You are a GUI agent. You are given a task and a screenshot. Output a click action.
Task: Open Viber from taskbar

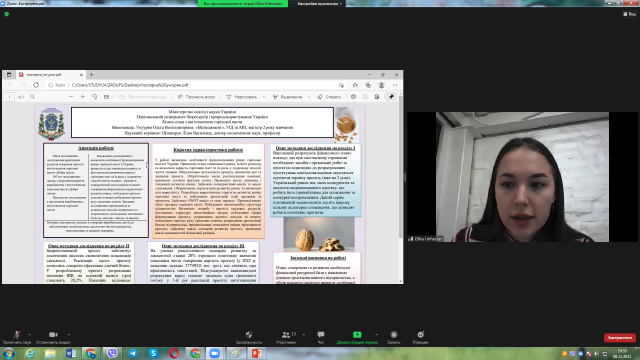pyautogui.click(x=112, y=353)
